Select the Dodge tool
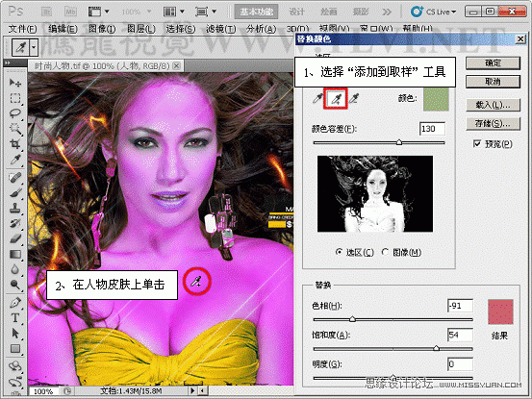This screenshot has width=532, height=399. click(15, 285)
